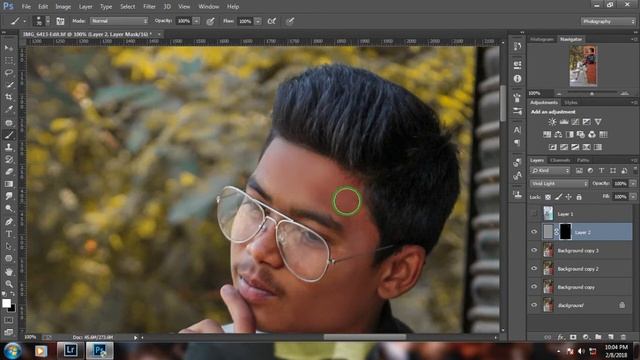Select the Horizontal Type tool
Image resolution: width=640 pixels, height=360 pixels.
(9, 234)
